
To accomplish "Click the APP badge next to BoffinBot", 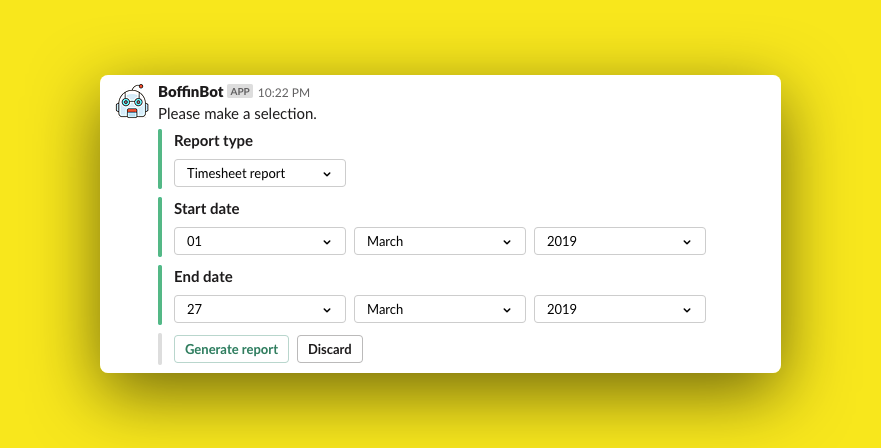I will (x=240, y=92).
